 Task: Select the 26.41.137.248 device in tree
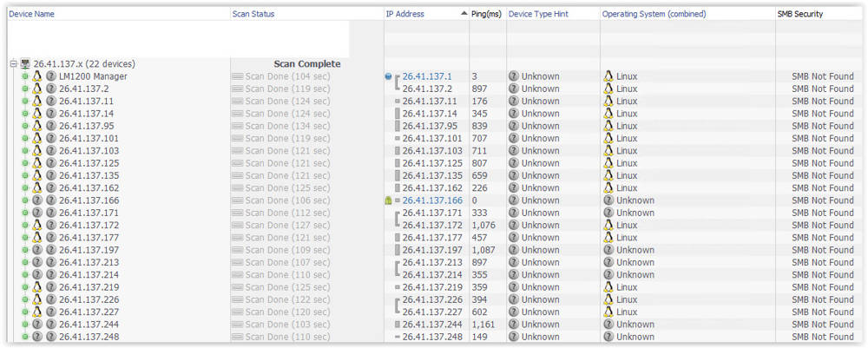pyautogui.click(x=89, y=337)
